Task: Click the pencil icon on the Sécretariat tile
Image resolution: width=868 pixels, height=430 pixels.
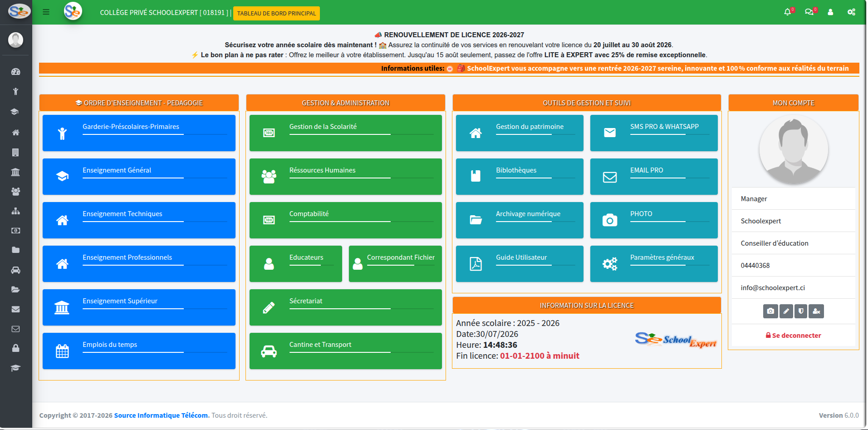Action: 269,308
